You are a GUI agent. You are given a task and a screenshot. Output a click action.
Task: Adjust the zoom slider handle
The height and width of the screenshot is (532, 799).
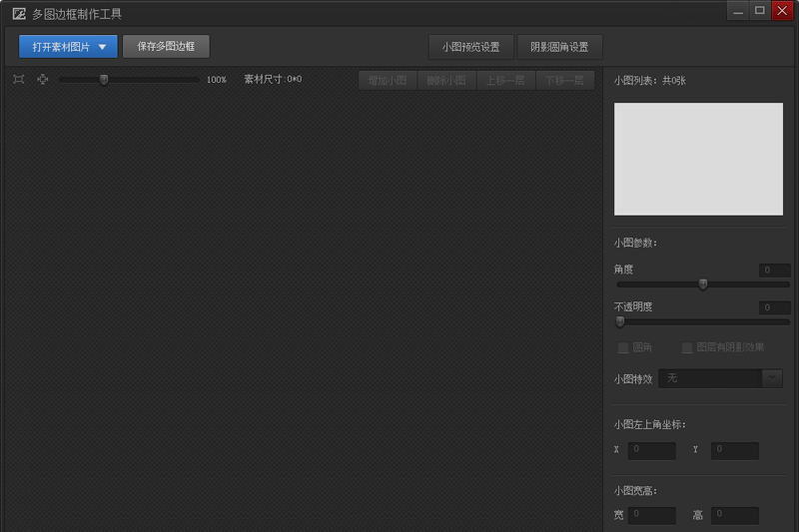tap(104, 80)
